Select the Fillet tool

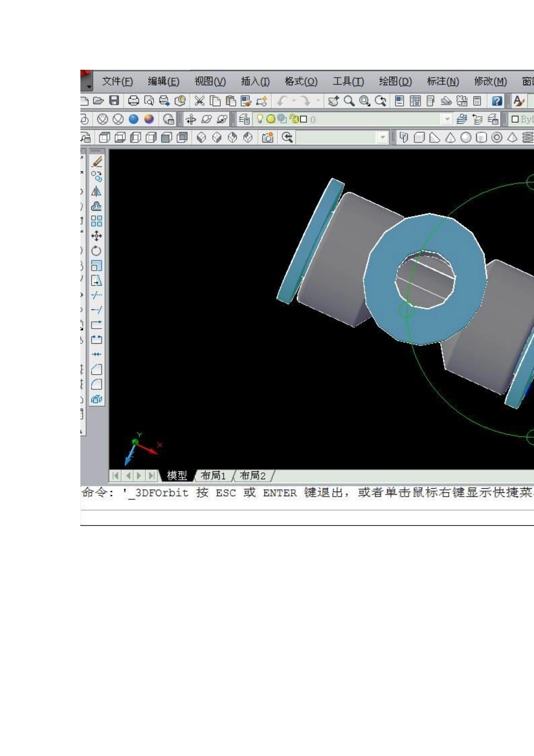coord(97,384)
